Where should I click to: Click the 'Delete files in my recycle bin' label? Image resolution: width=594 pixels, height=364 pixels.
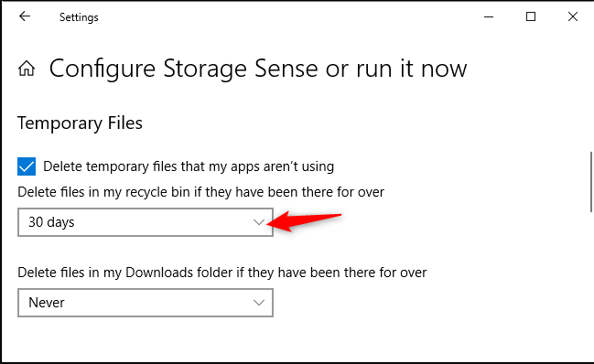200,192
